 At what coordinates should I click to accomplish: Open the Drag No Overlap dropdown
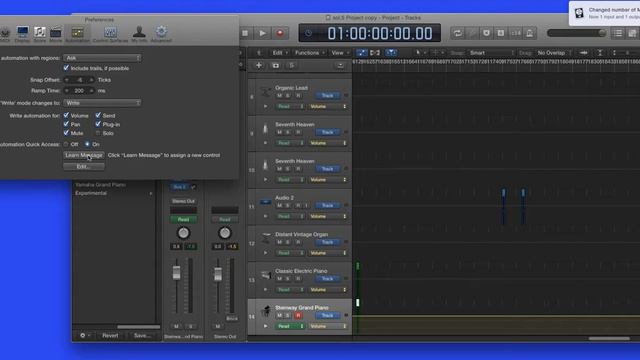(554, 53)
